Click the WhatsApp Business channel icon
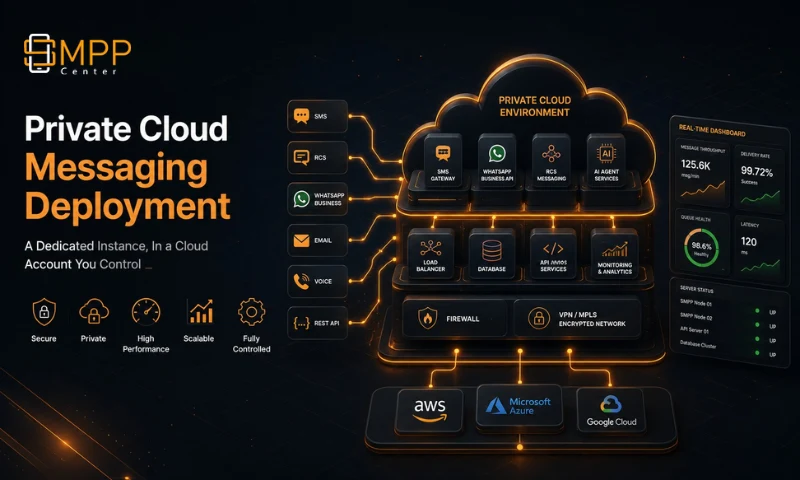This screenshot has height=480, width=800. [302, 199]
